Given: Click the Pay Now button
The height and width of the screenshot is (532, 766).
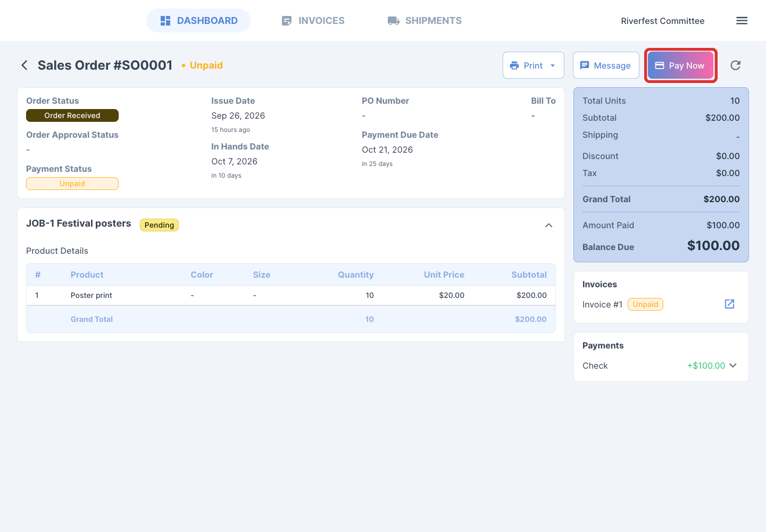Looking at the screenshot, I should coord(680,65).
